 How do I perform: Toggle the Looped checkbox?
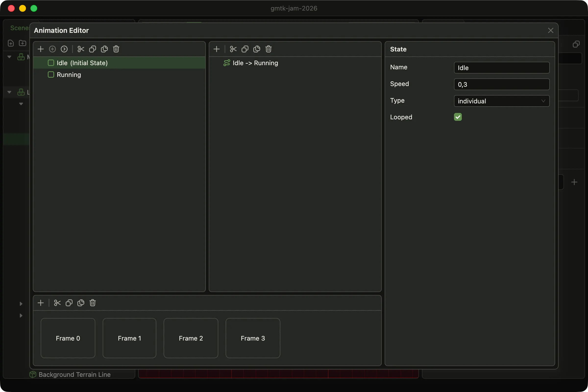pyautogui.click(x=458, y=117)
